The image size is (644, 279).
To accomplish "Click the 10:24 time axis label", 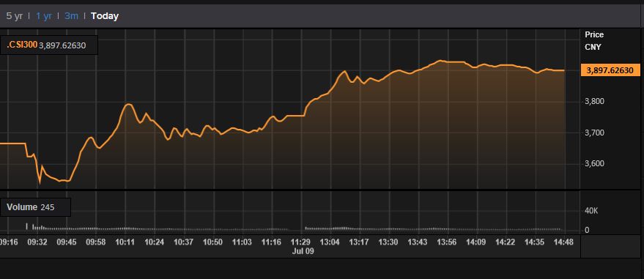I will [155, 242].
